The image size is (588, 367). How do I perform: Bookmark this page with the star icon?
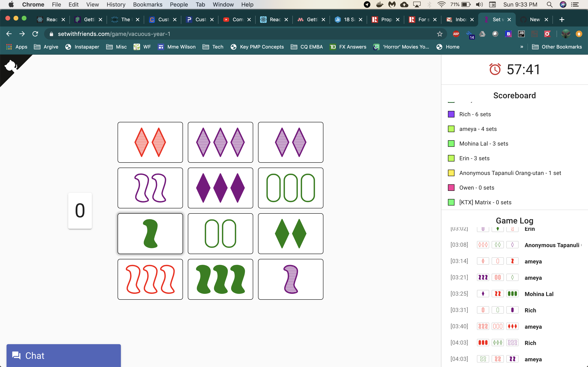click(x=440, y=34)
